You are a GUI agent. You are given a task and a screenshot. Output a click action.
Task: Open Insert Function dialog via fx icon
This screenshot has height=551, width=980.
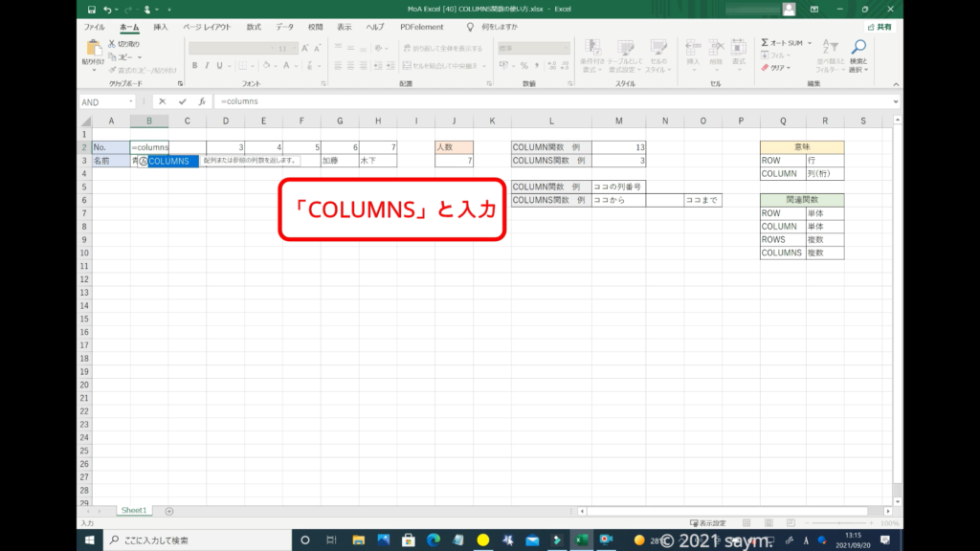pos(202,101)
